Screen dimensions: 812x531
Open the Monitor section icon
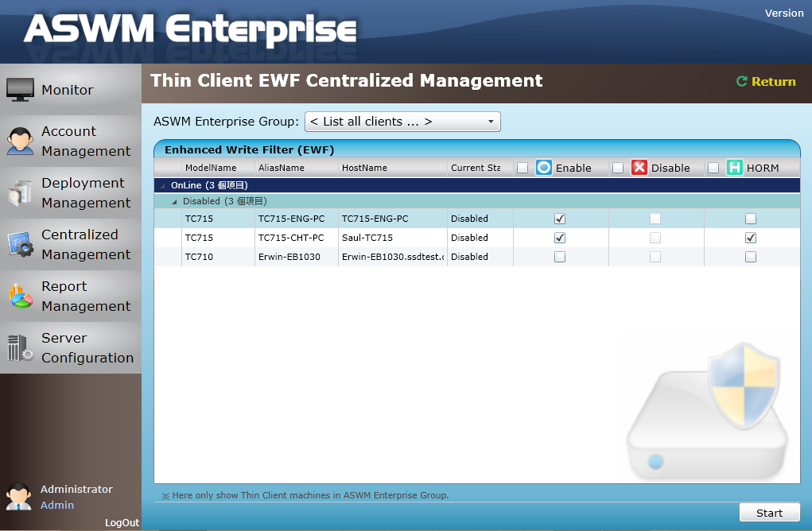20,90
